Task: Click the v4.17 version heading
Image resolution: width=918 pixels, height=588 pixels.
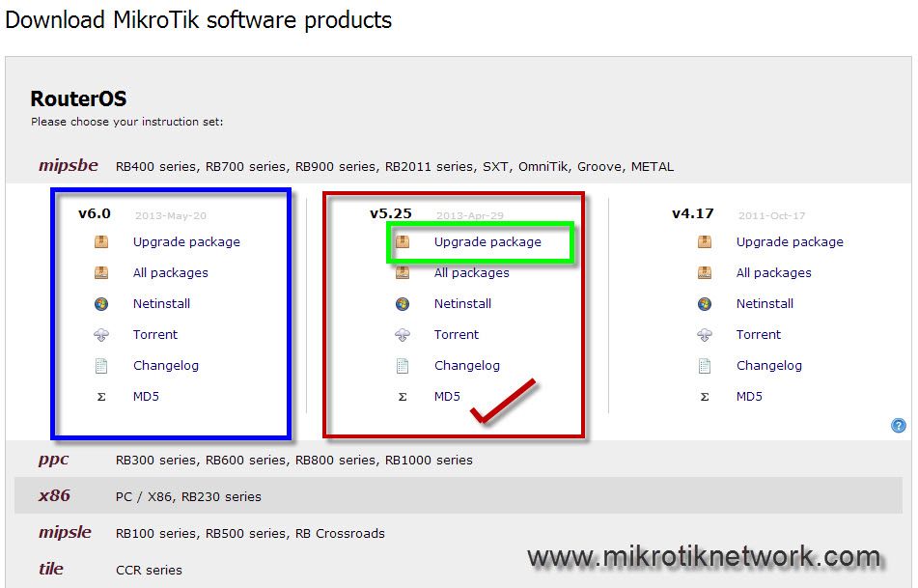Action: [692, 213]
